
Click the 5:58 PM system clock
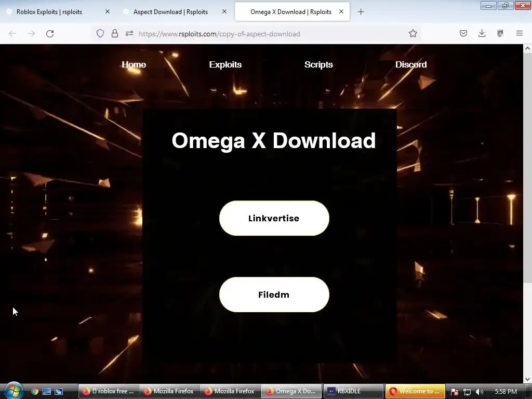pos(506,392)
